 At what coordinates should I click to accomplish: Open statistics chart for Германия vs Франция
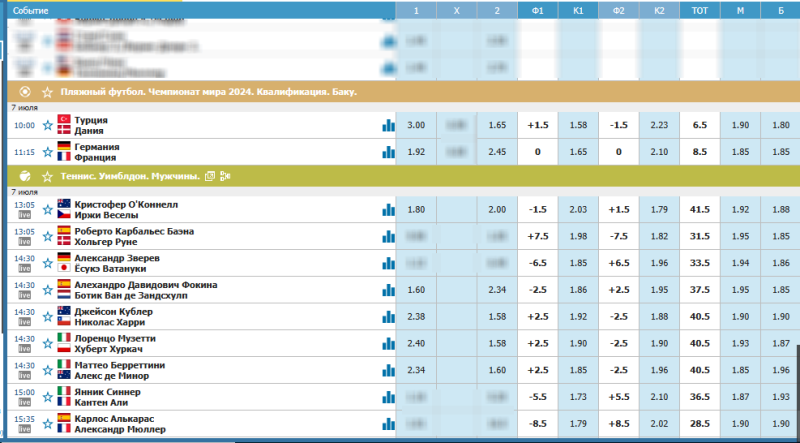387,152
